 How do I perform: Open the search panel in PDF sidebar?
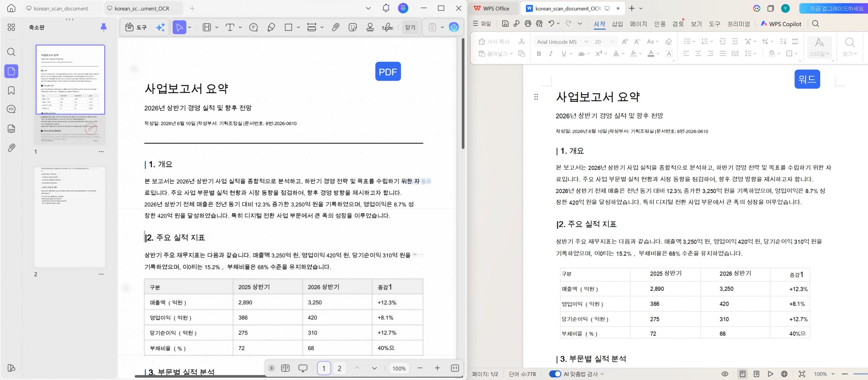click(11, 52)
